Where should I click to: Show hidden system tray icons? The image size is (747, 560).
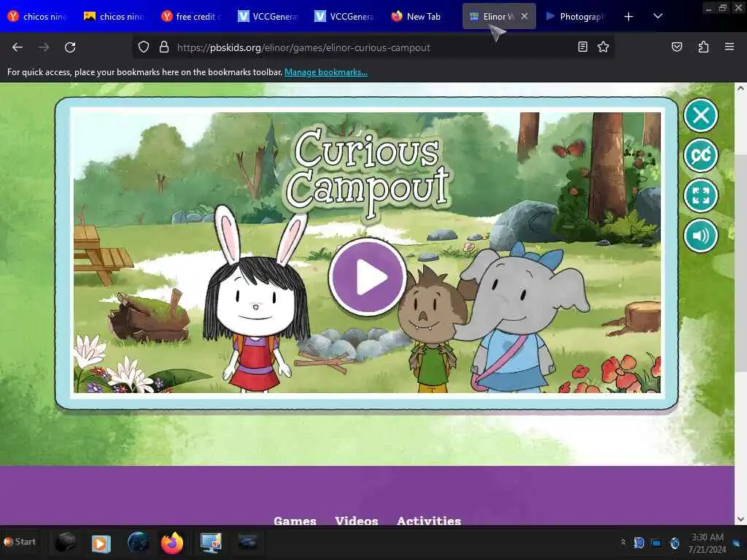point(623,542)
